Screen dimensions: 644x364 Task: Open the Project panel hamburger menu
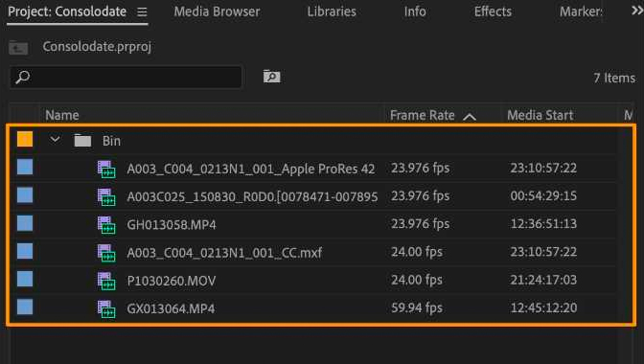[x=142, y=11]
